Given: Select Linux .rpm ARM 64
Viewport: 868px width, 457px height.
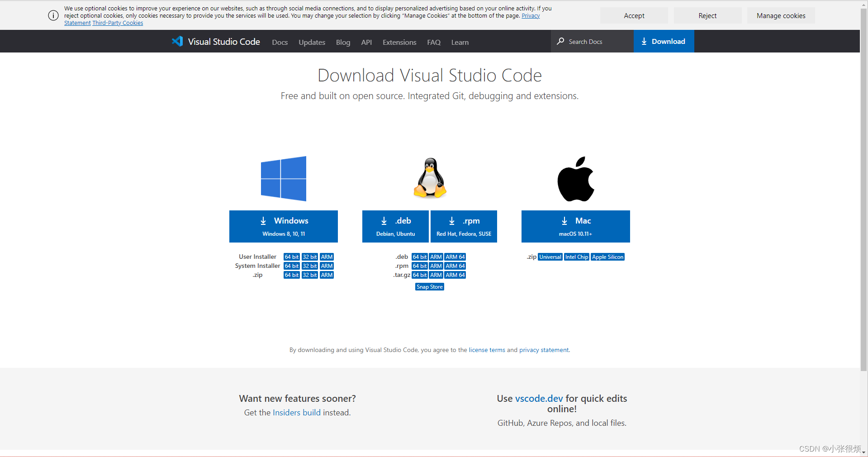Looking at the screenshot, I should [x=455, y=266].
